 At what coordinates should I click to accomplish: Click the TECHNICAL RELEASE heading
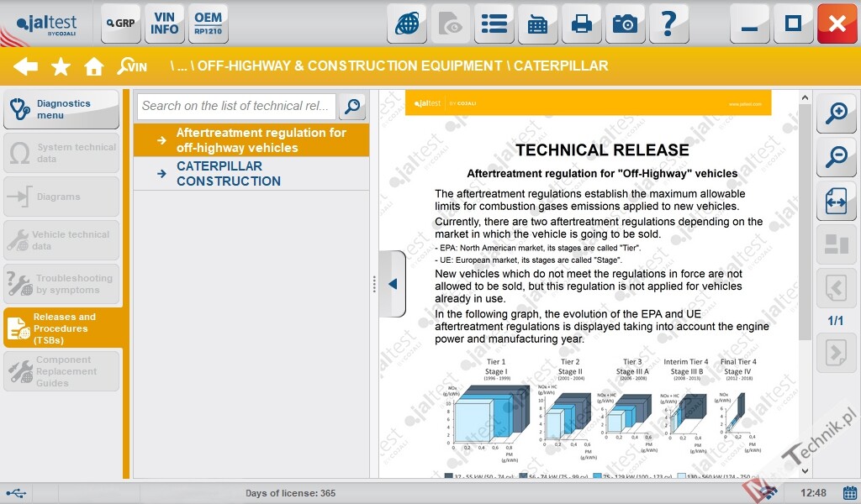tap(602, 150)
